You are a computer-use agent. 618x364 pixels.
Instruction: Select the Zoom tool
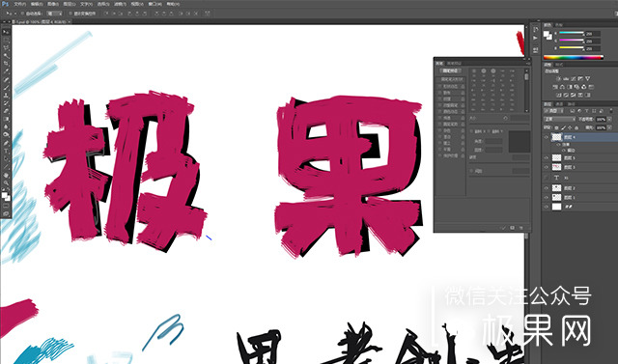pyautogui.click(x=6, y=182)
